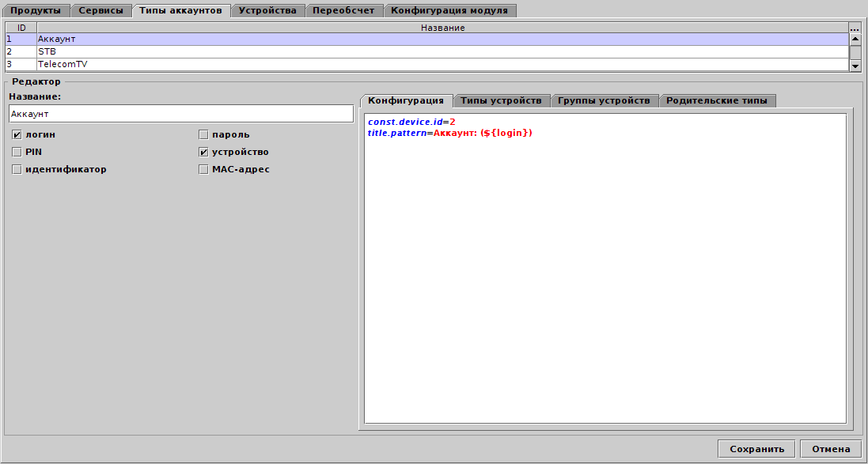
Task: Click the scrollbar down arrow icon
Action: click(x=855, y=66)
